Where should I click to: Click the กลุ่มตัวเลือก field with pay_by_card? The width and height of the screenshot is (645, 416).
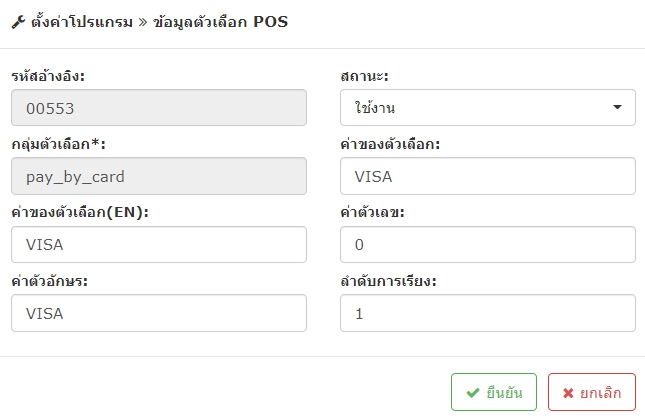159,176
